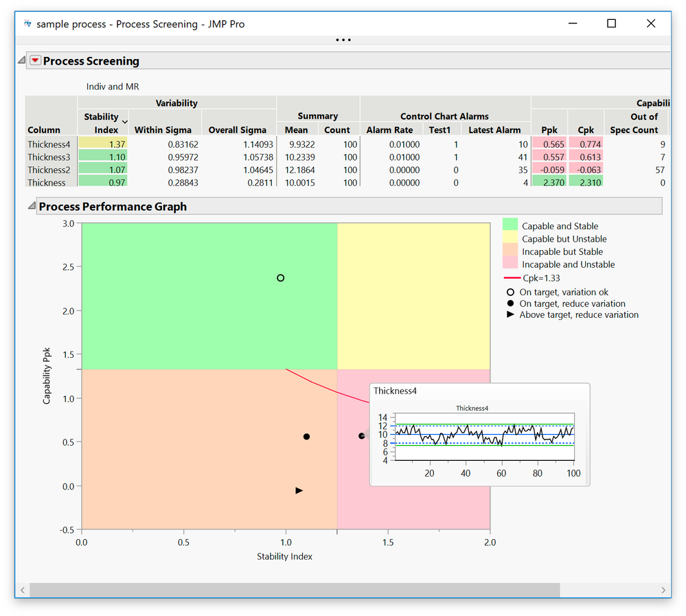Screen dimensions: 686x616
Task: Reveal hidden toolbar via three dots
Action: (x=343, y=40)
